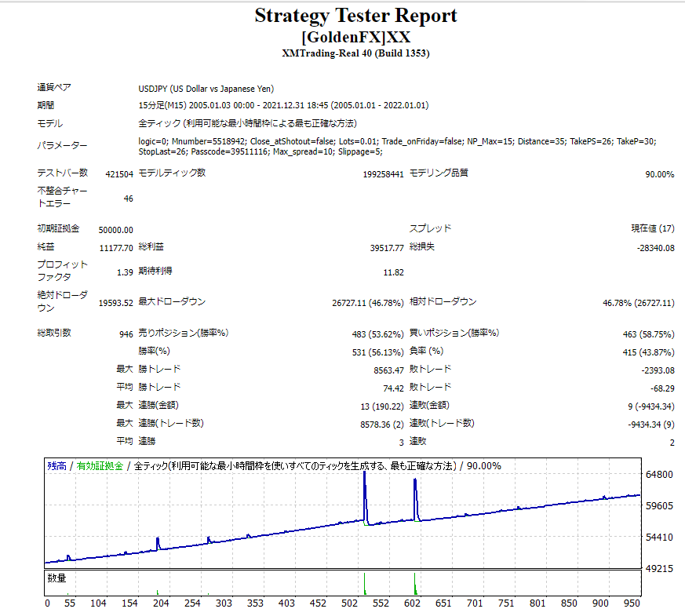685x616 pixels.
Task: Click the 8578.36 (2) consecutive profit value
Action: coord(382,425)
